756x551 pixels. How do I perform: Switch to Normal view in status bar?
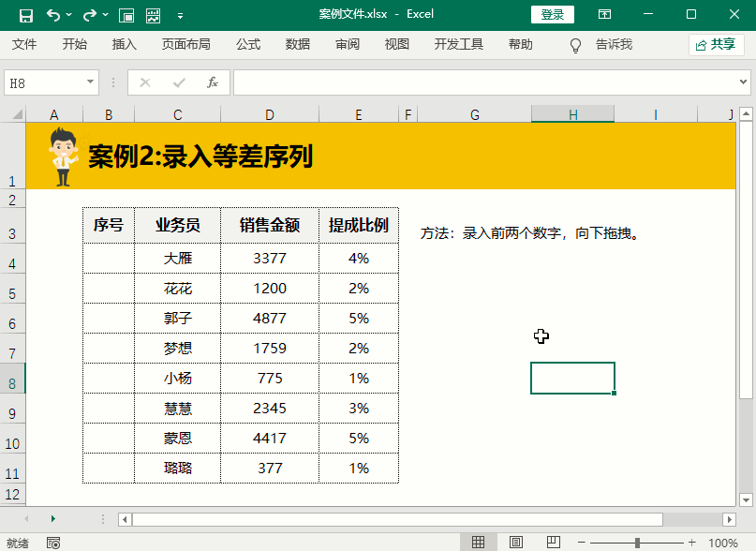click(478, 543)
